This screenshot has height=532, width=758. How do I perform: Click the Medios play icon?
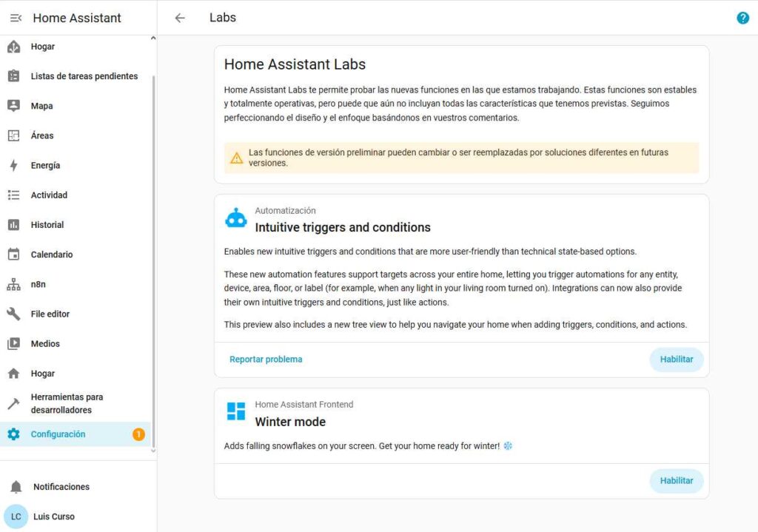13,343
